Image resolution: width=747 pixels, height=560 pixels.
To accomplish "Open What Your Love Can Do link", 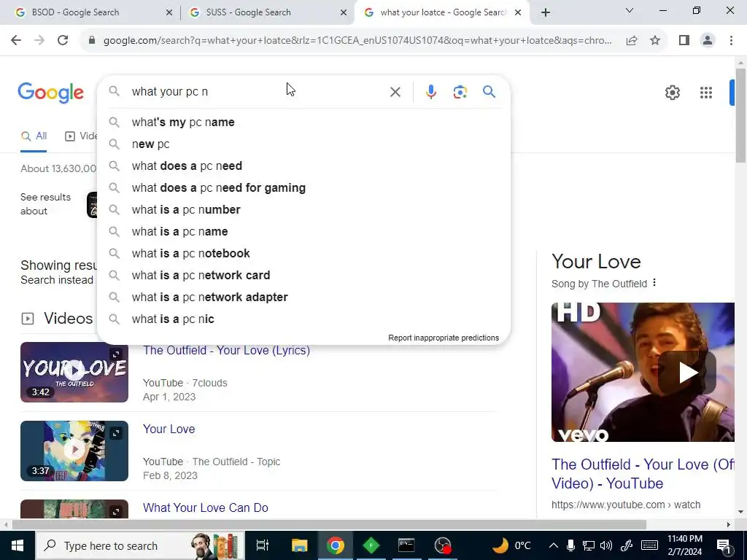I will click(205, 507).
